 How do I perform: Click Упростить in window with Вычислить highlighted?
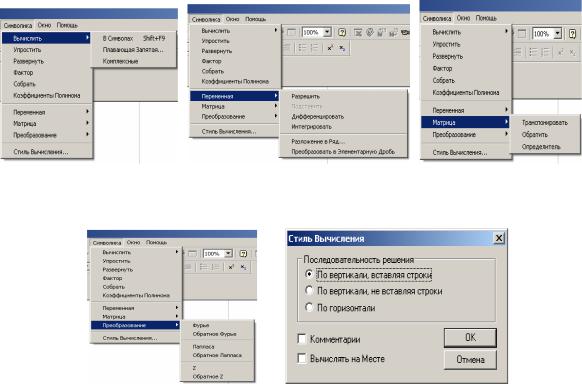pyautogui.click(x=47, y=50)
